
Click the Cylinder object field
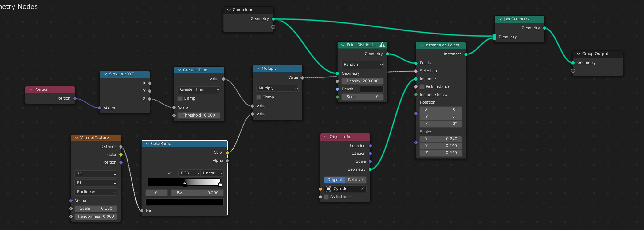pos(345,189)
